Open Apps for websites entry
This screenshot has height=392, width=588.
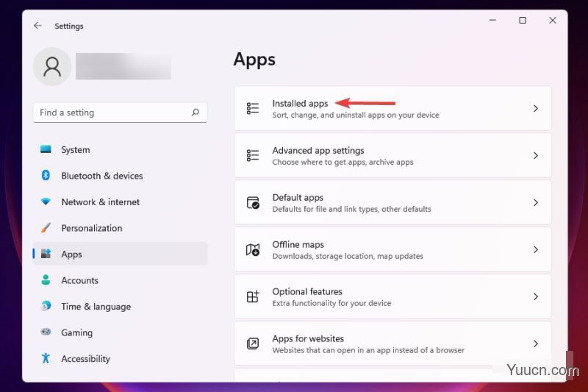pyautogui.click(x=392, y=343)
